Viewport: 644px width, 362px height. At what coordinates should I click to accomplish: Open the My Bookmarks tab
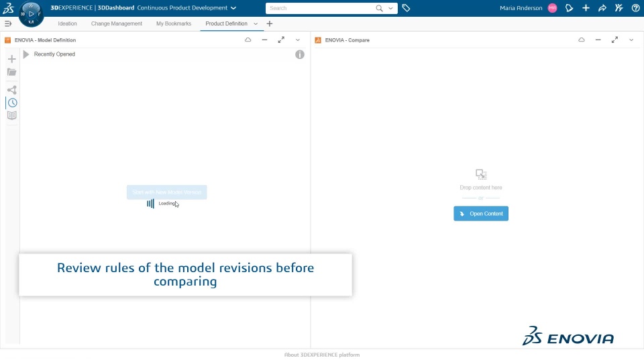(174, 24)
